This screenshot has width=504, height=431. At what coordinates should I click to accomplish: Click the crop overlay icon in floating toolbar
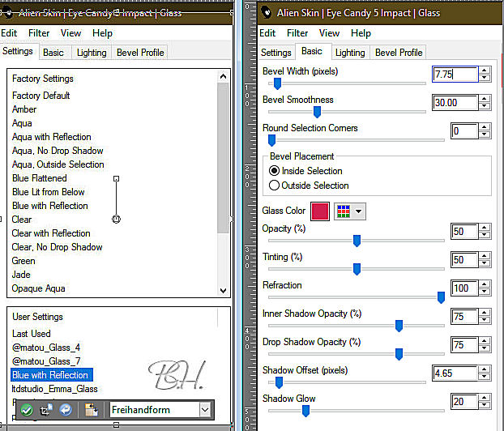coord(46,410)
